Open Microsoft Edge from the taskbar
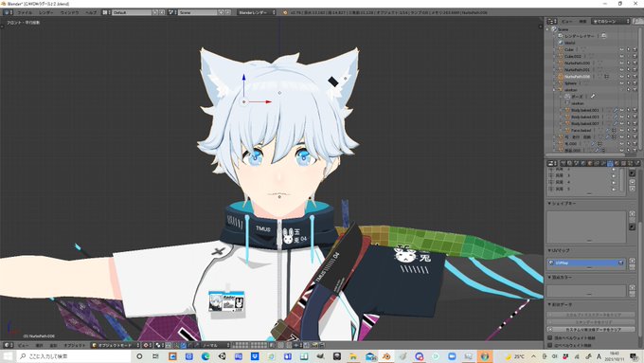This screenshot has height=363, width=644. [x=206, y=356]
